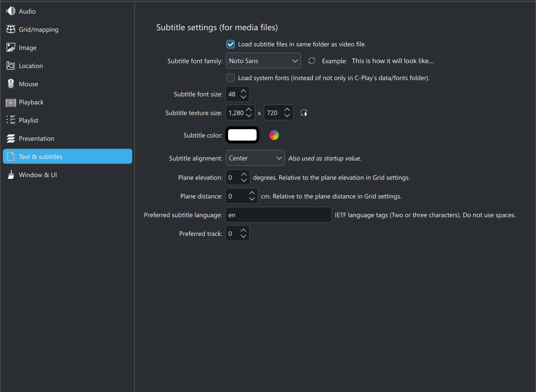Viewport: 536px width, 392px height.
Task: Enable the Load system fonts checkbox
Action: 231,78
